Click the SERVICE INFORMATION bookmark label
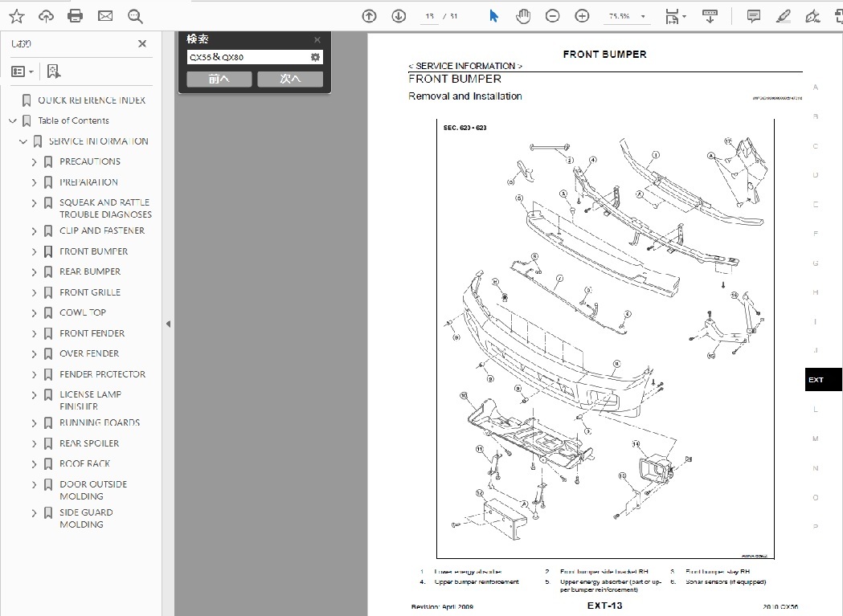 point(98,141)
